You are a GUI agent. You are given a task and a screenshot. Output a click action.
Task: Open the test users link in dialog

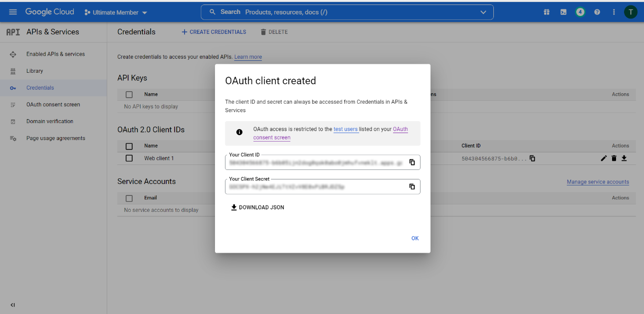346,129
